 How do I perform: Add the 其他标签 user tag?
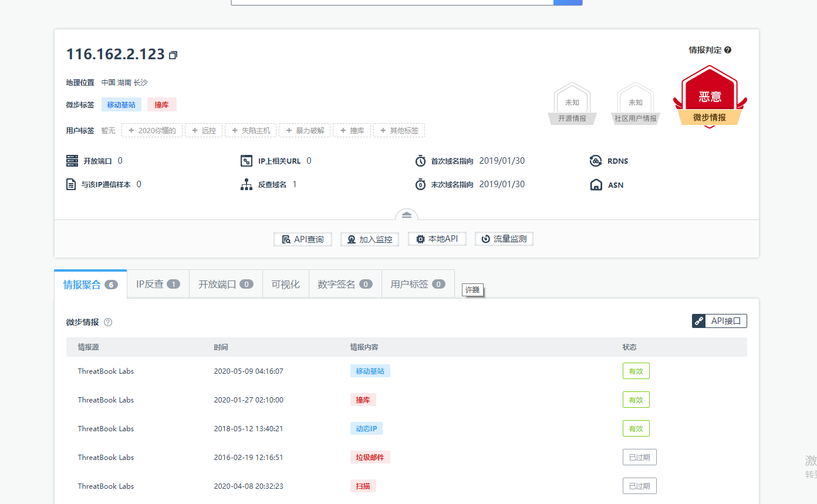(399, 130)
